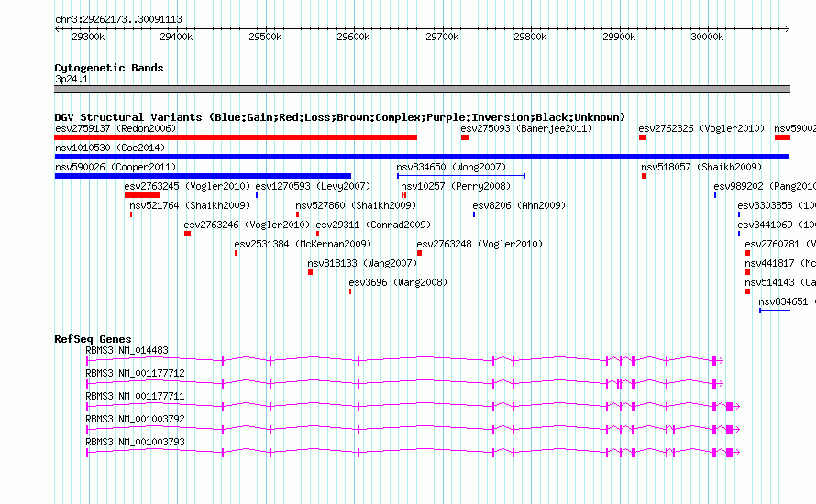Click the red marker under nsv818133
The height and width of the screenshot is (504, 816).
310,272
